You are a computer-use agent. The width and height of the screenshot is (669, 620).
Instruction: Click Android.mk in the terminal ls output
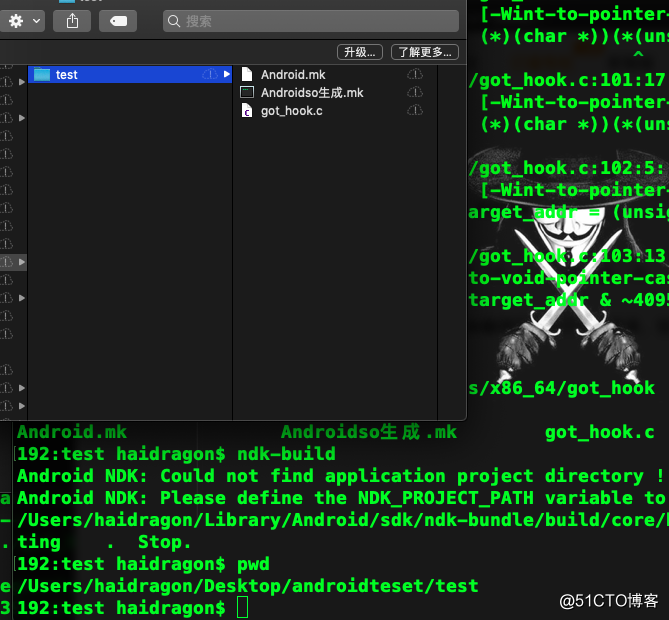pos(72,432)
